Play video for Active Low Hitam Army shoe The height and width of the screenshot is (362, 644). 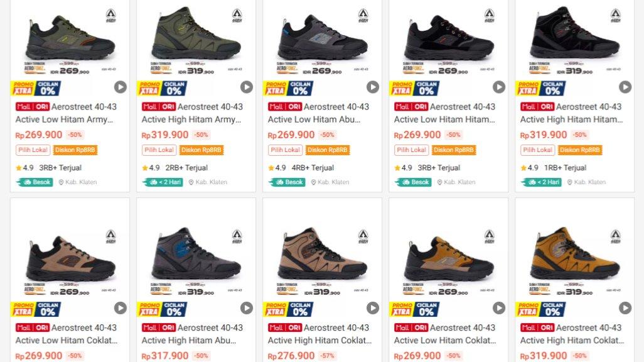coord(121,87)
